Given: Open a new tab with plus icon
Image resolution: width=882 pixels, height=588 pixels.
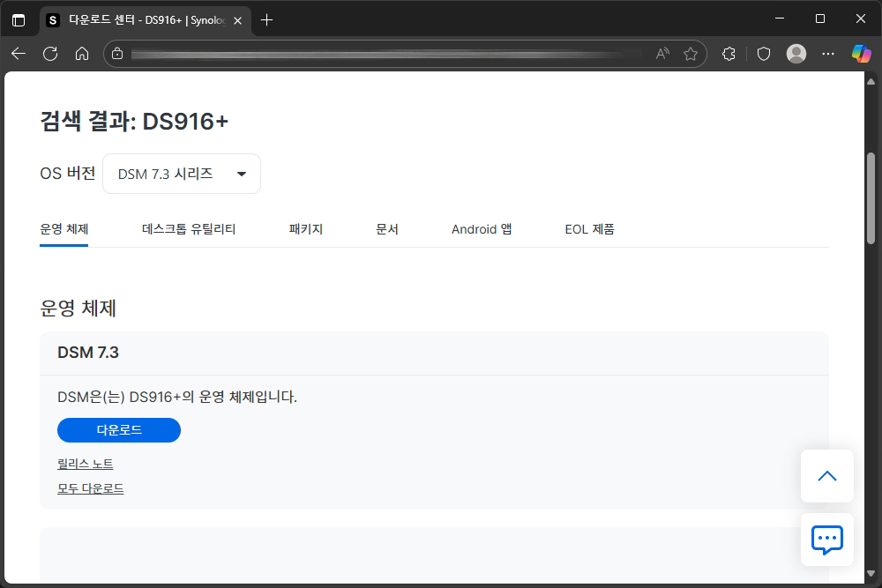Looking at the screenshot, I should [x=266, y=20].
